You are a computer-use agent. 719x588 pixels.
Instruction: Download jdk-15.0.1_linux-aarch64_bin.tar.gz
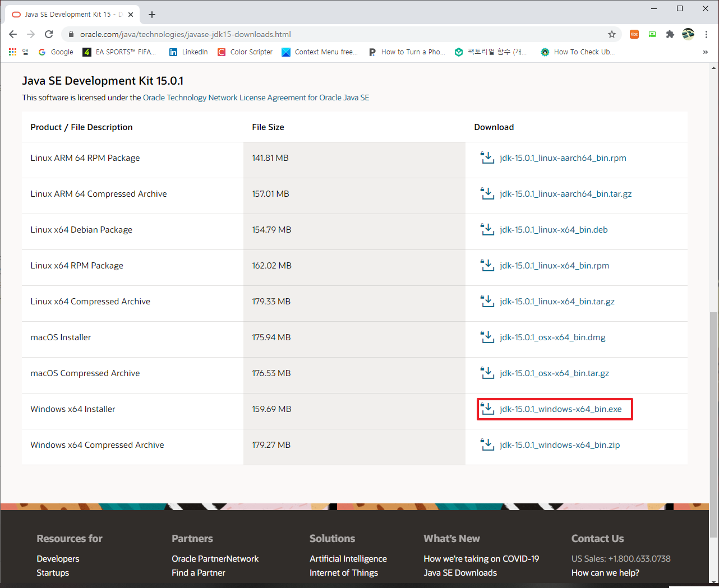pyautogui.click(x=565, y=194)
